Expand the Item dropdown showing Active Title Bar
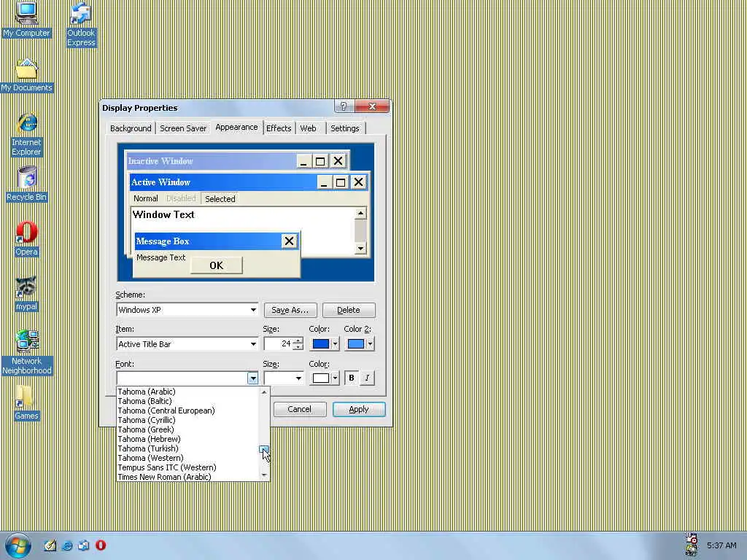This screenshot has height=560, width=747. tap(253, 344)
